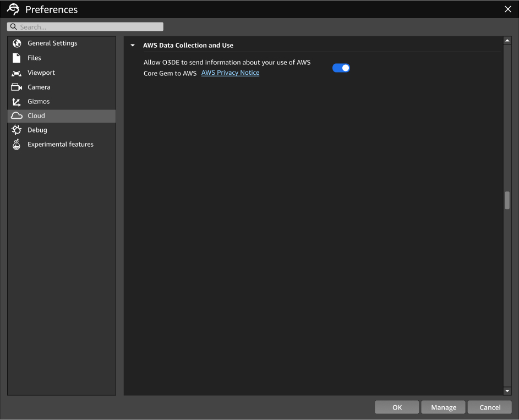This screenshot has width=519, height=420.
Task: Click into the Search preferences field
Action: pyautogui.click(x=85, y=27)
